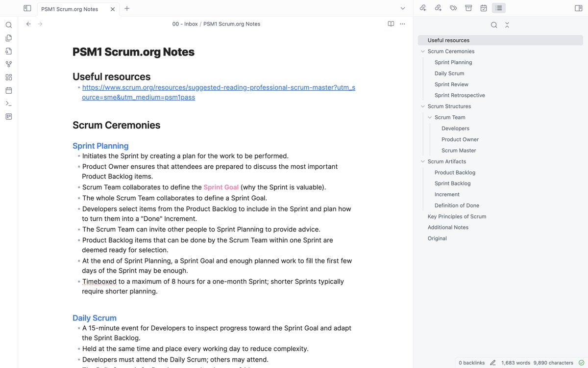Viewport: 588px width, 368px height.
Task: Jump to Scrum Master in outline
Action: [x=459, y=151]
